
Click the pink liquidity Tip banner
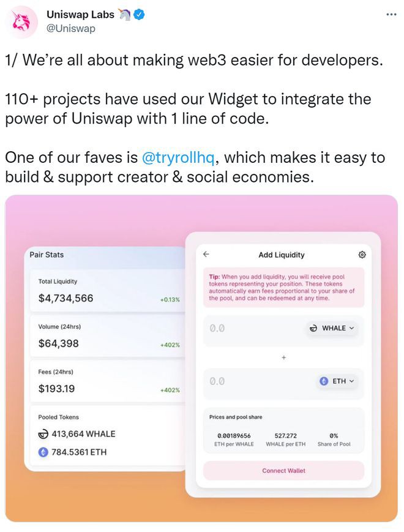283,287
